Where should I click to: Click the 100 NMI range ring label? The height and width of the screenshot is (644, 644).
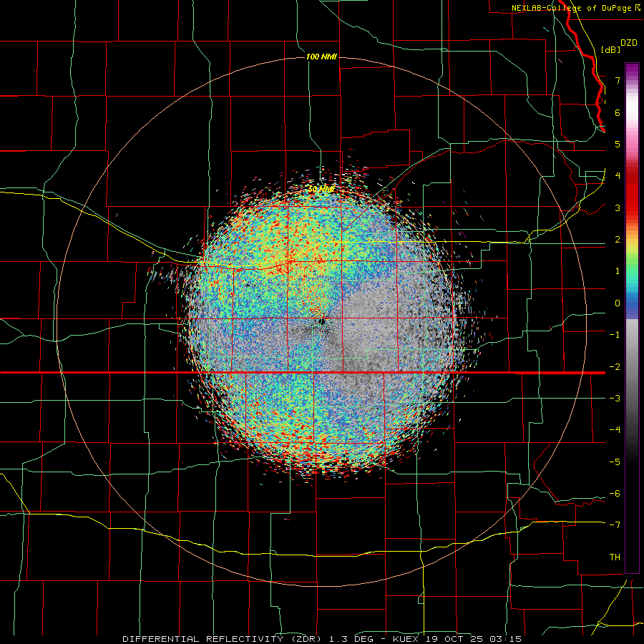coord(321,57)
